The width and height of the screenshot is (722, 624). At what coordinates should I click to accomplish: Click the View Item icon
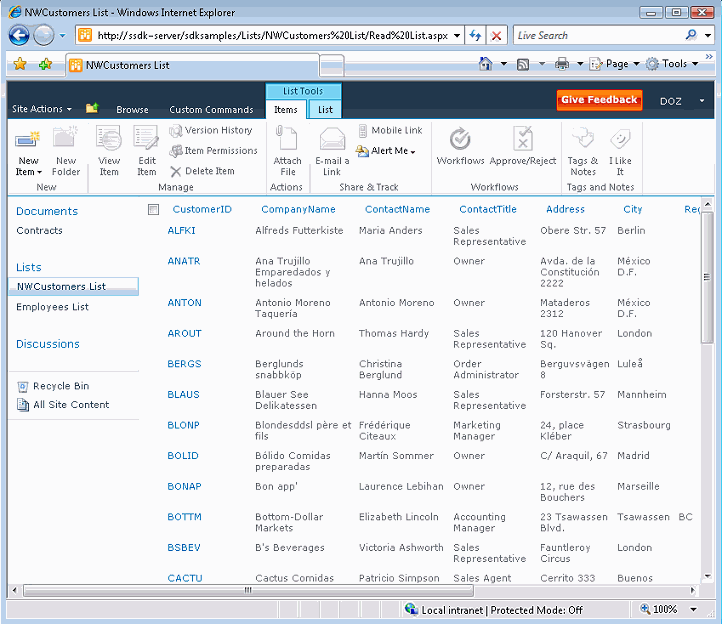[109, 139]
